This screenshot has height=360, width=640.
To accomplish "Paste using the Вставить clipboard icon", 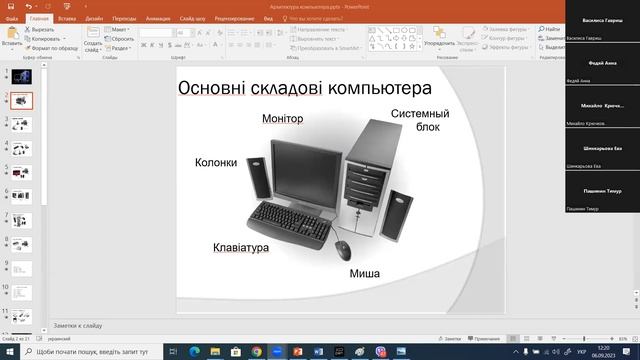I will point(12,37).
